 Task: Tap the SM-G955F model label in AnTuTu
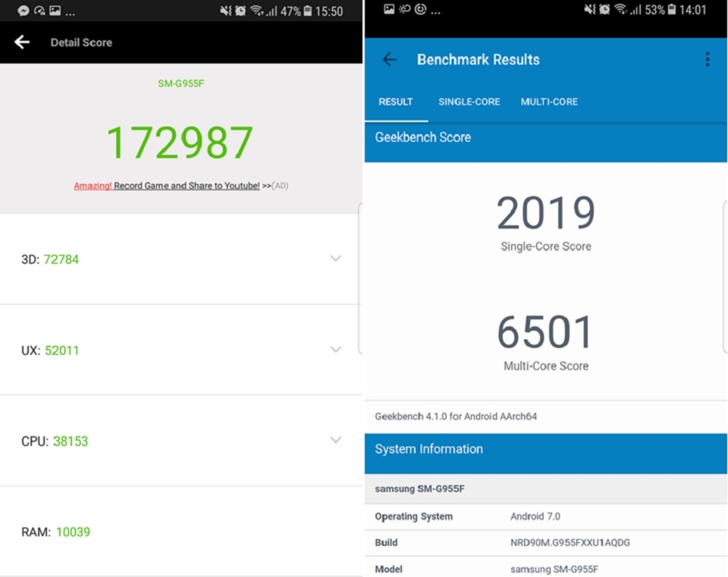(181, 83)
